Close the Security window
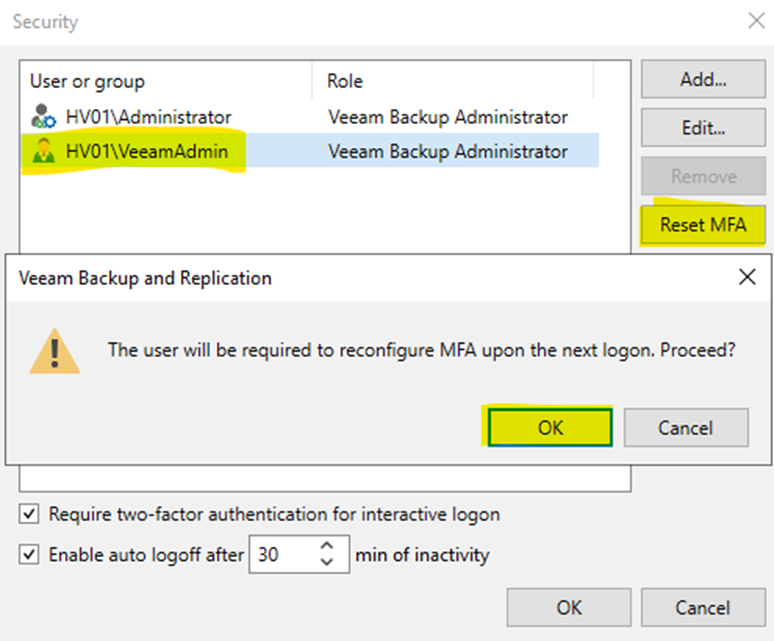774x641 pixels. (x=756, y=21)
